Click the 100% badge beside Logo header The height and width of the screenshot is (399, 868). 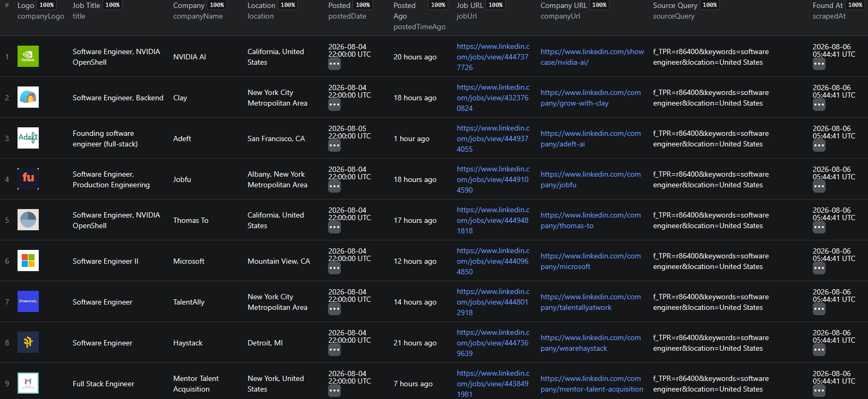pos(47,5)
